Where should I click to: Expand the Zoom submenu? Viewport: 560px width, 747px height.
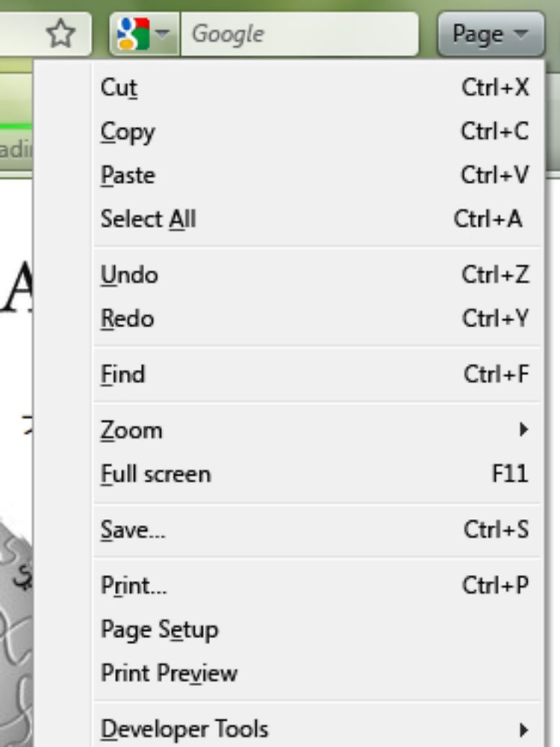[131, 430]
